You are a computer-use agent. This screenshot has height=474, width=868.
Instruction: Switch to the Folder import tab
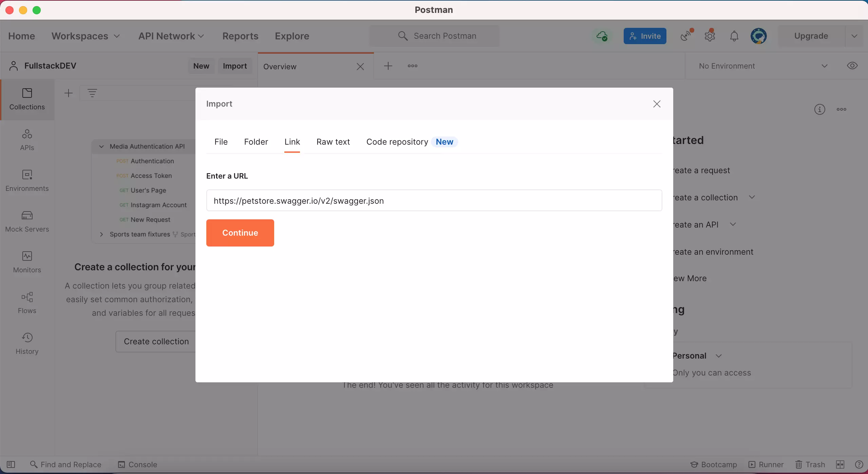256,142
